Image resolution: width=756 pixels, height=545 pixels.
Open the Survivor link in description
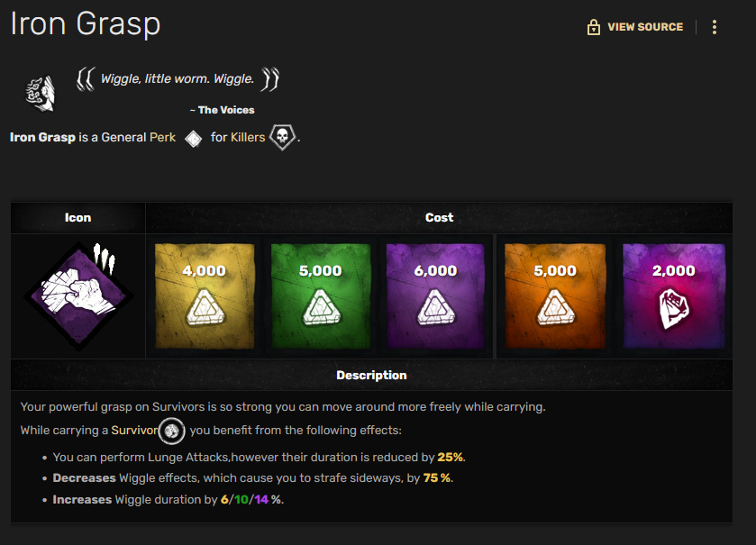(134, 430)
